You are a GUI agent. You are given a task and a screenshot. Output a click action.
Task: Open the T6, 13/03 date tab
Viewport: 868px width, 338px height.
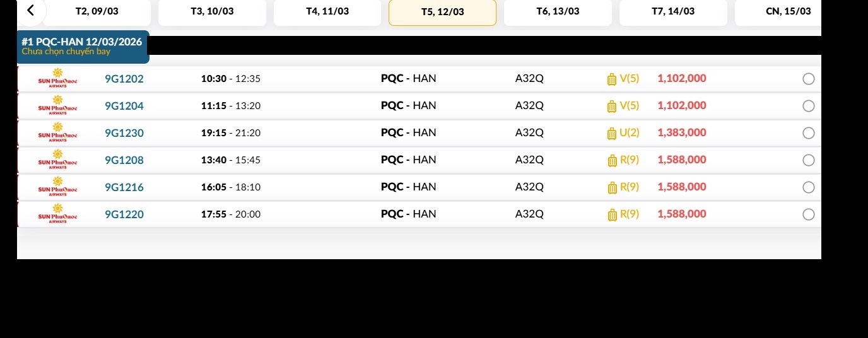click(558, 12)
